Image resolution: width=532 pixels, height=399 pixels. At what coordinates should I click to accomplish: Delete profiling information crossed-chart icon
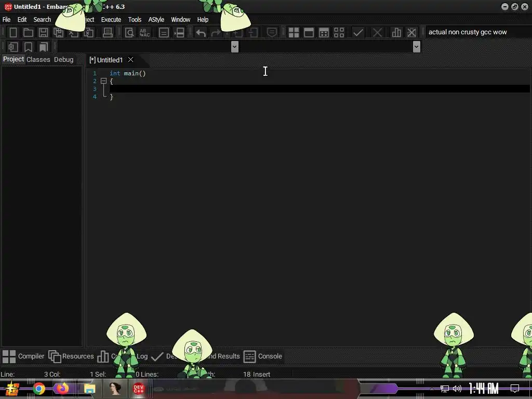click(411, 33)
